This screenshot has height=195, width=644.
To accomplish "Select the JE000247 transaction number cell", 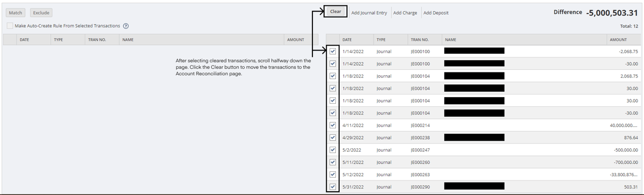I will (x=421, y=150).
